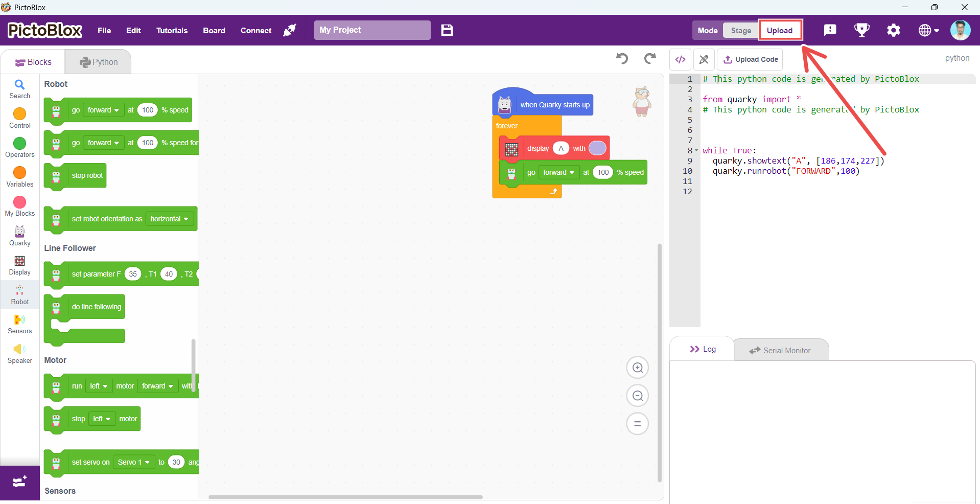The image size is (980, 504).
Task: Open the language globe dropdown
Action: click(928, 31)
